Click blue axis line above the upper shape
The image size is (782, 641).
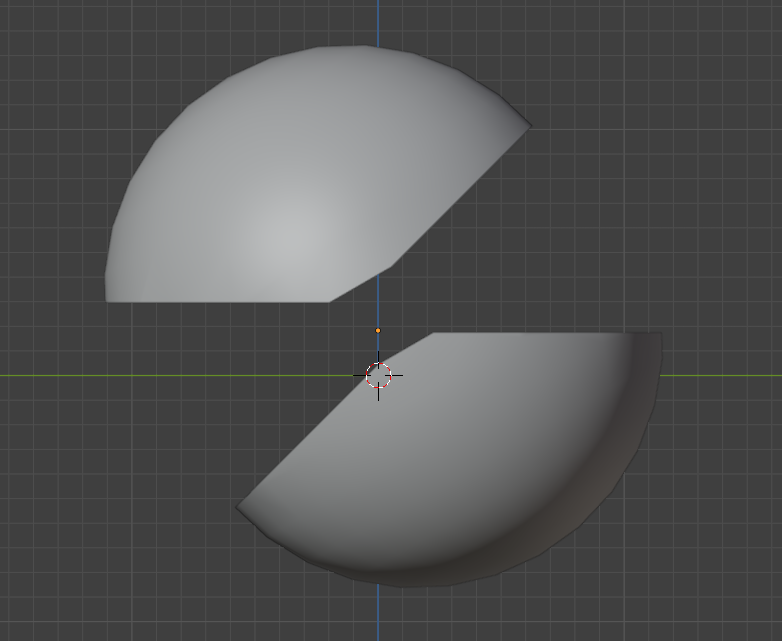coord(378,22)
